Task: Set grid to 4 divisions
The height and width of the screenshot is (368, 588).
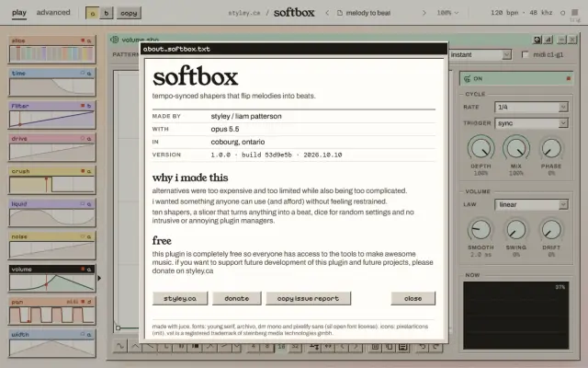Action: click(254, 346)
